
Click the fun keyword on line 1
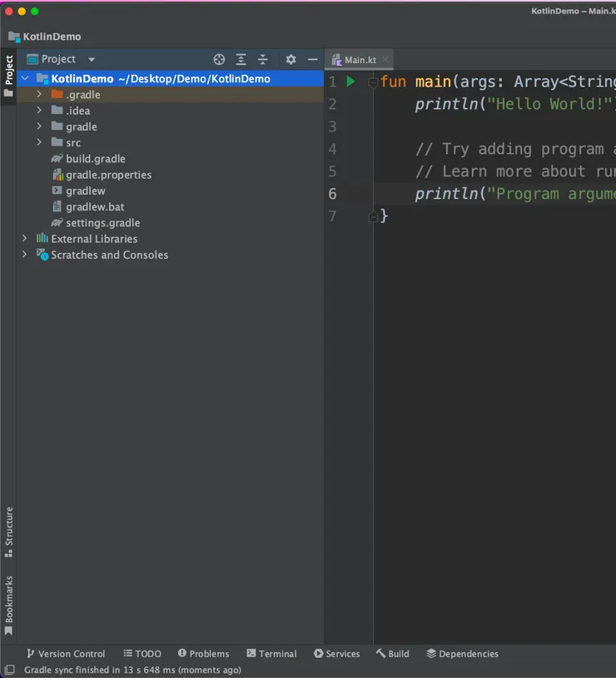pos(393,82)
